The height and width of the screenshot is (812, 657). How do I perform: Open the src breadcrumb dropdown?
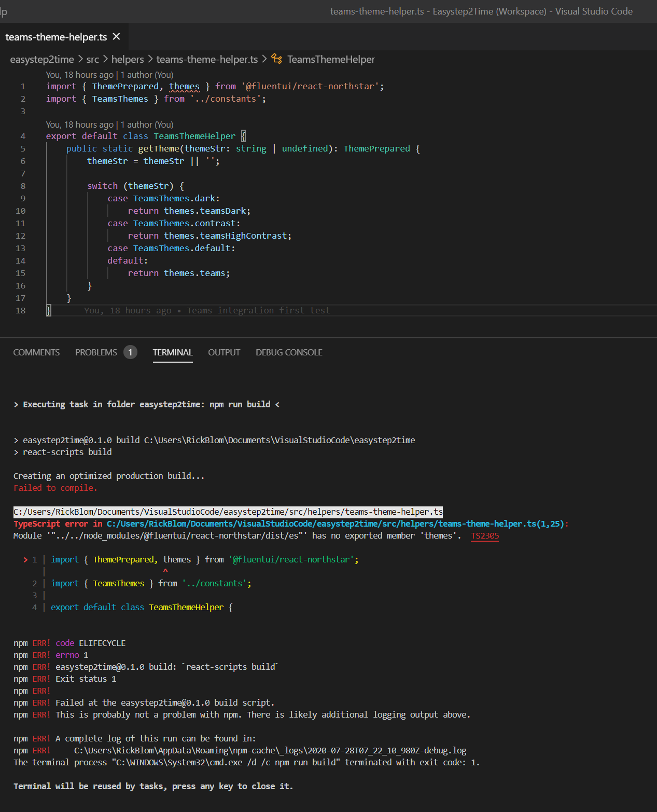click(92, 59)
